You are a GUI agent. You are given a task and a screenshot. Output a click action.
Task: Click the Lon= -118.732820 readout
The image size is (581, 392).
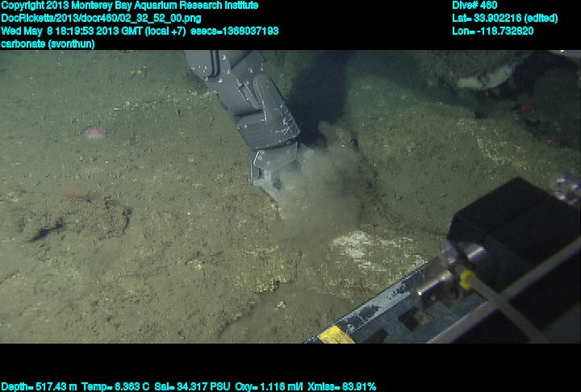[x=493, y=31]
